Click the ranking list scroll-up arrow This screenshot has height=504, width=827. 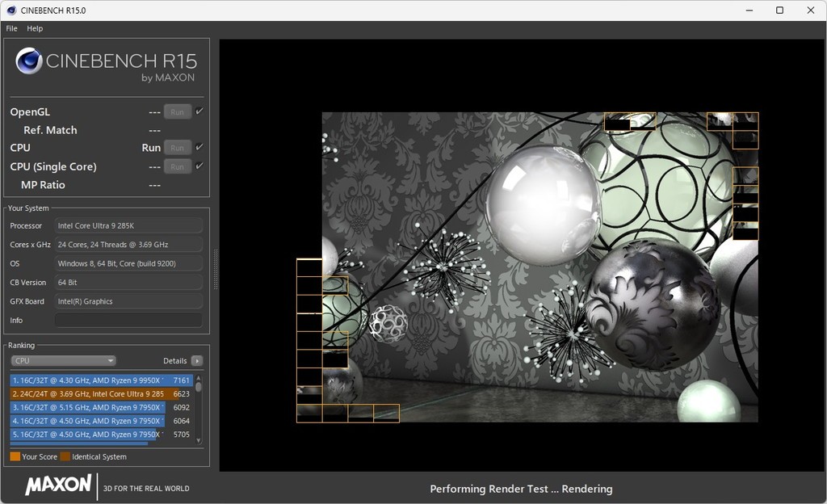point(199,377)
